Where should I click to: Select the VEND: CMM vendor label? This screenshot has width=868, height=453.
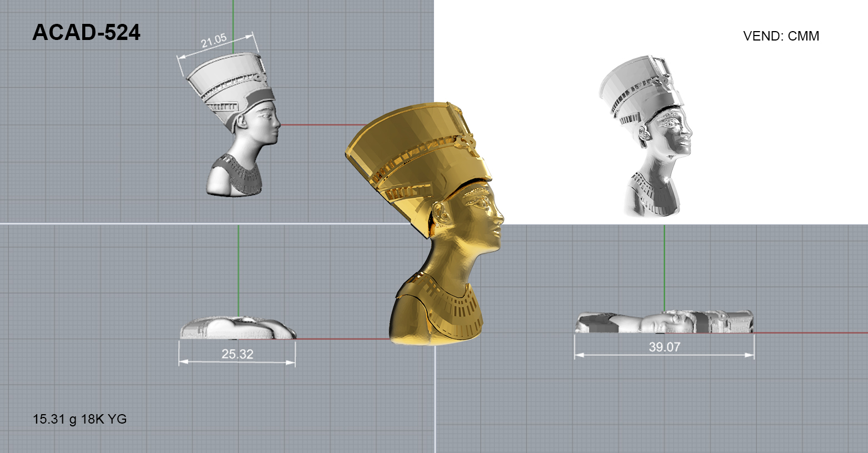coord(781,36)
